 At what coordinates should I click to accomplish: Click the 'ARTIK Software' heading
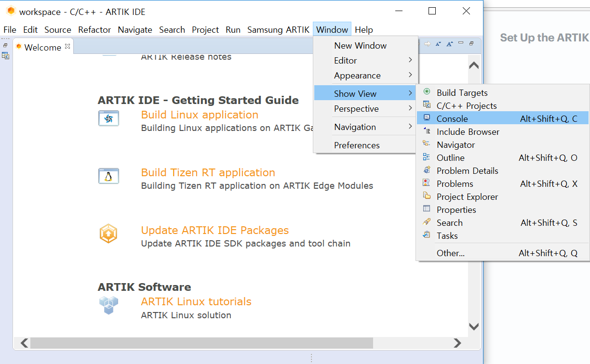click(x=145, y=287)
